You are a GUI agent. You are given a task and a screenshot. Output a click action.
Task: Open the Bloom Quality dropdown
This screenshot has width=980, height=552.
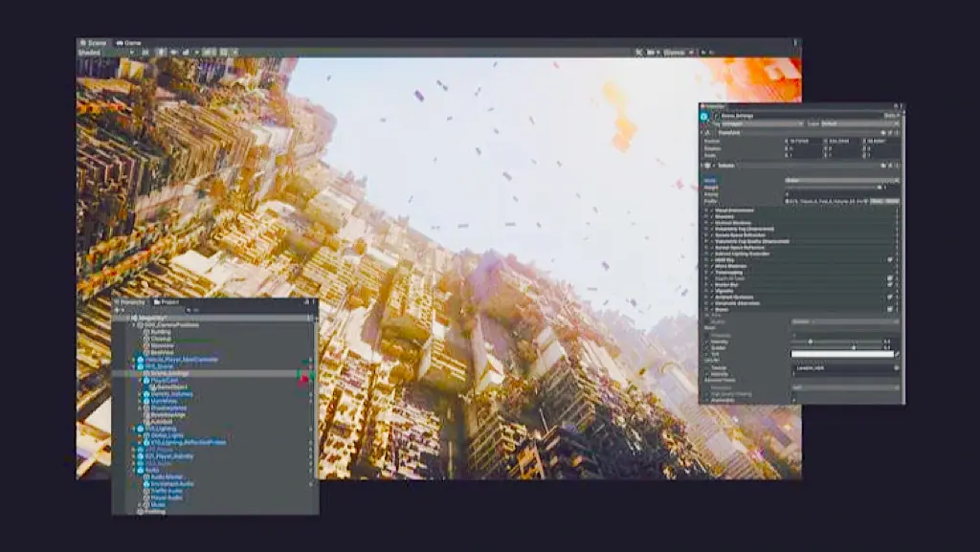pos(846,321)
